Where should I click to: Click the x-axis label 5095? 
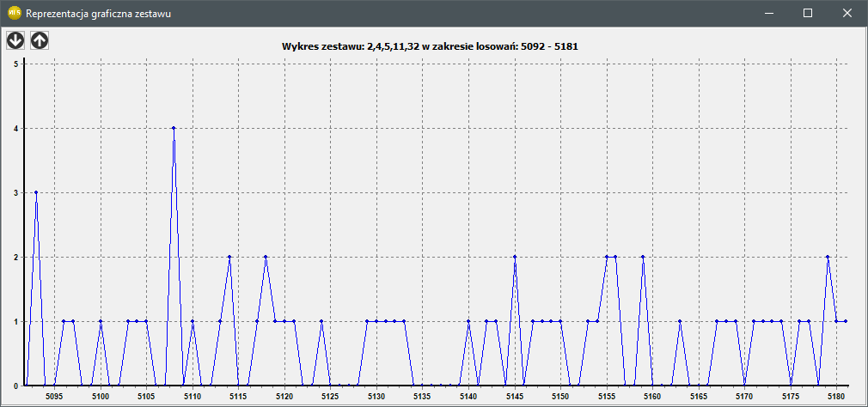tap(54, 397)
